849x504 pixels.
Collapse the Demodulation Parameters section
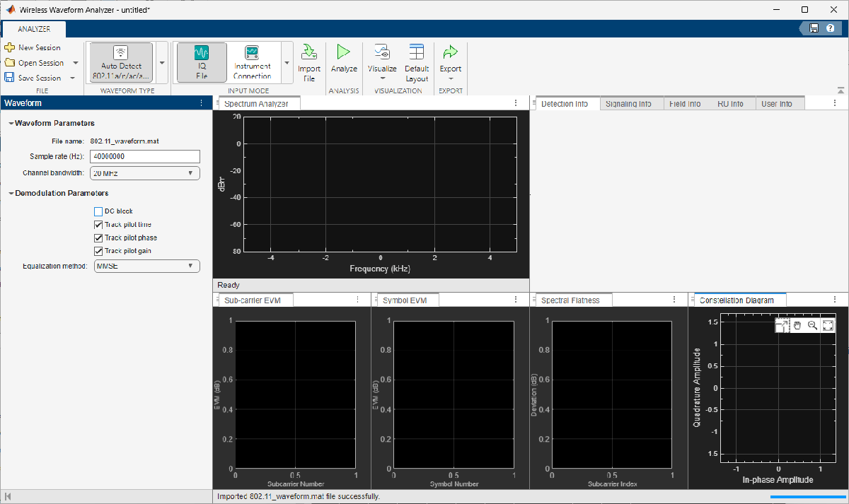(x=11, y=194)
